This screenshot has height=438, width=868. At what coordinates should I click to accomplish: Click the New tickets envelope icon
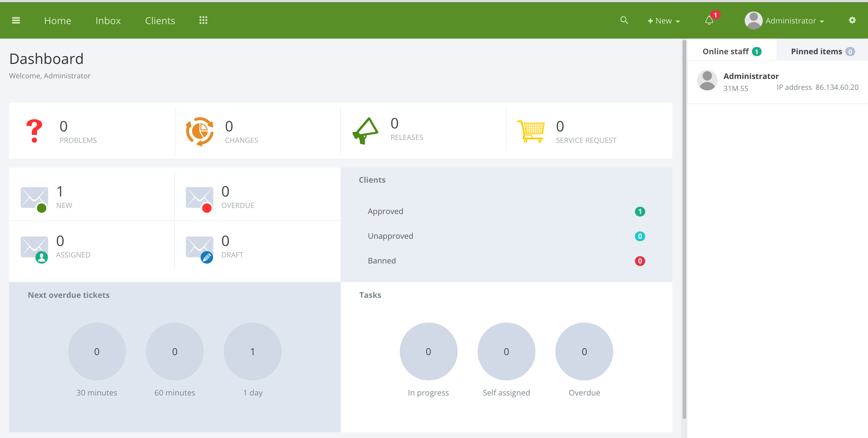[x=34, y=200]
